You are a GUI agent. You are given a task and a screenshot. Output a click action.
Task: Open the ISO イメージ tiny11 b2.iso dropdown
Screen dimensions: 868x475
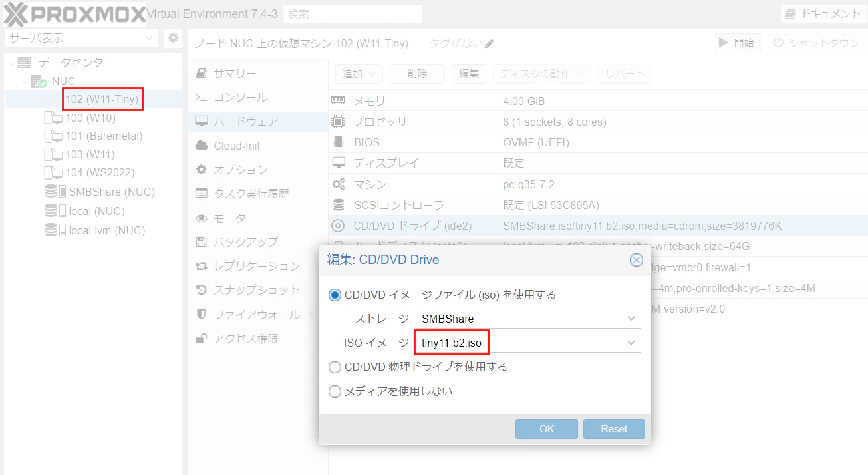(x=631, y=343)
